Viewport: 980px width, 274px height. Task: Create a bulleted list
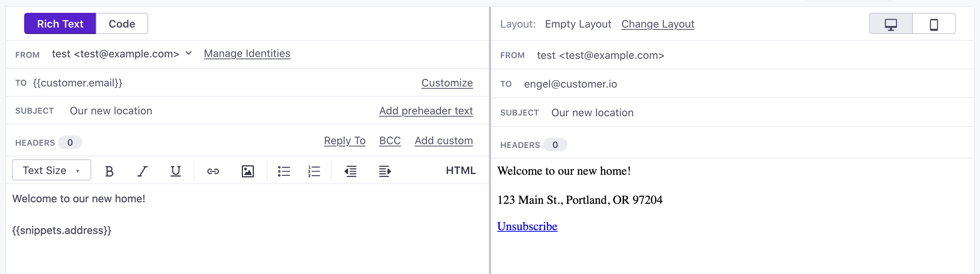tap(284, 171)
